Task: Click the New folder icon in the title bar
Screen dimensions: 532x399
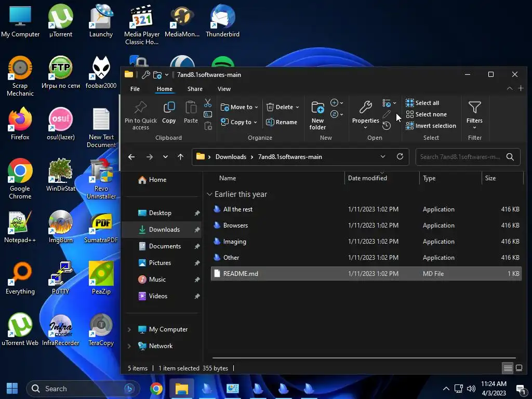Action: point(157,75)
